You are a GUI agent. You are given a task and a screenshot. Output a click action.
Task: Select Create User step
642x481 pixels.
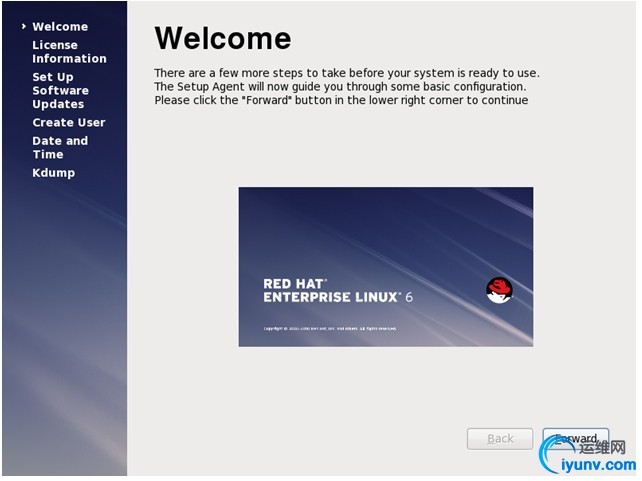[x=69, y=122]
